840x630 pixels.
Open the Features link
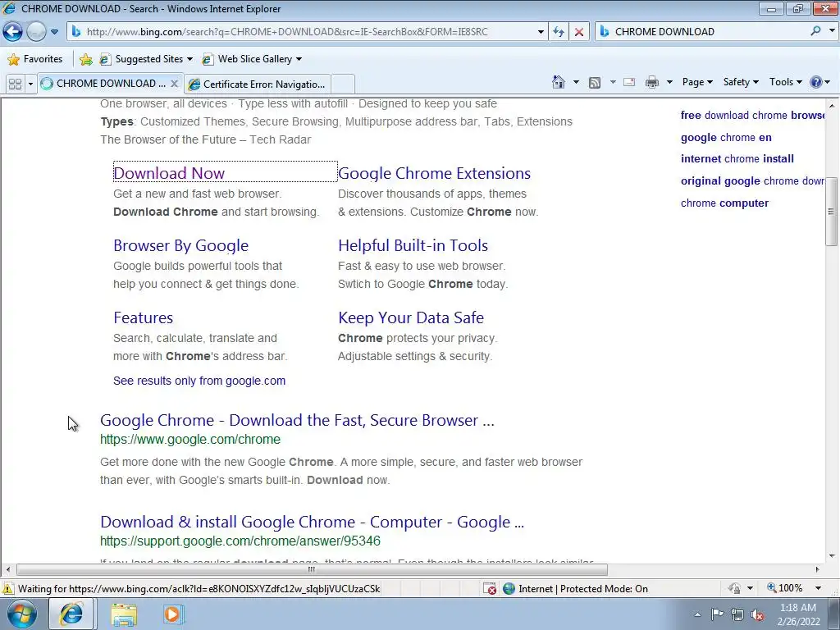[x=143, y=317]
